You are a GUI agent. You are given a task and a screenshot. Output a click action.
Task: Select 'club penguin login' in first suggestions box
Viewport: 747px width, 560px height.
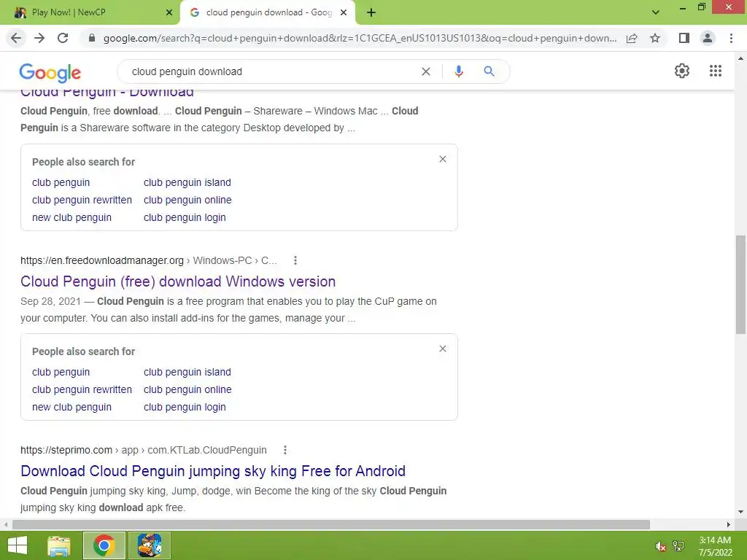185,217
